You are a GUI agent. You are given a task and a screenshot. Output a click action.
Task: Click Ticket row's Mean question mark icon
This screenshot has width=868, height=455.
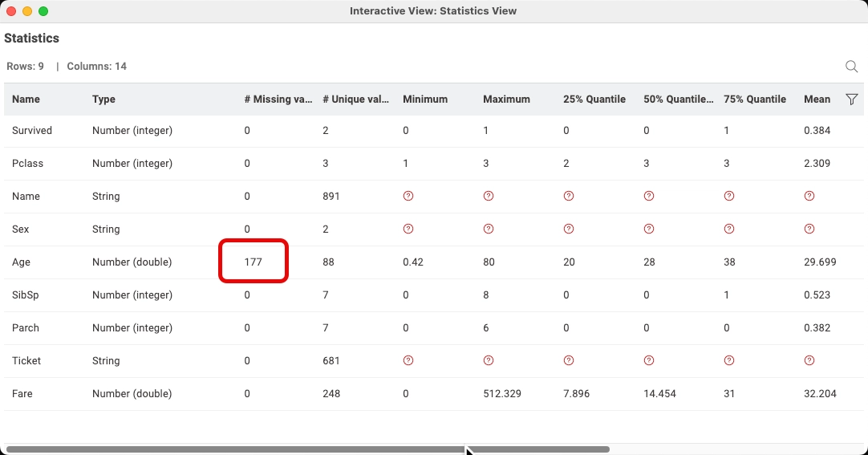[x=809, y=360]
